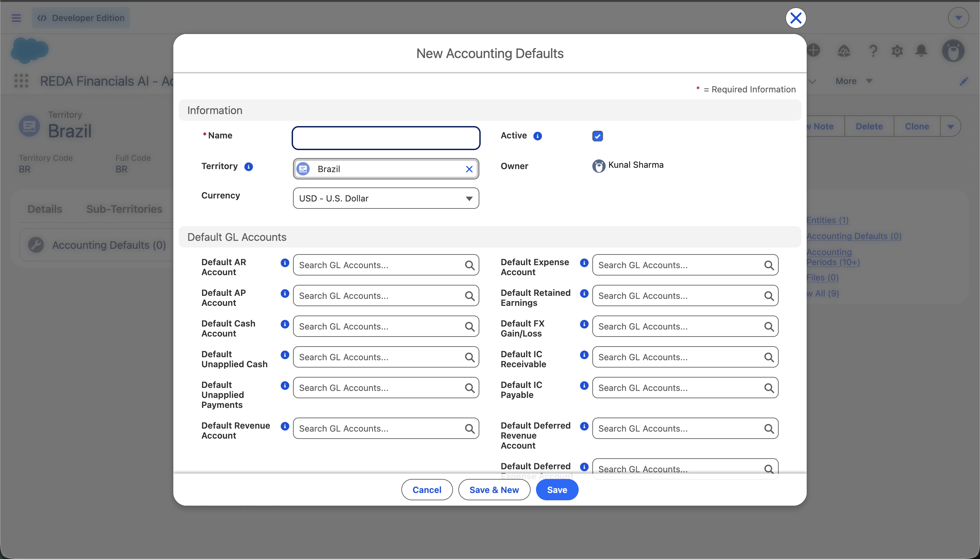Click search icon in Default AR Account field

pos(470,265)
